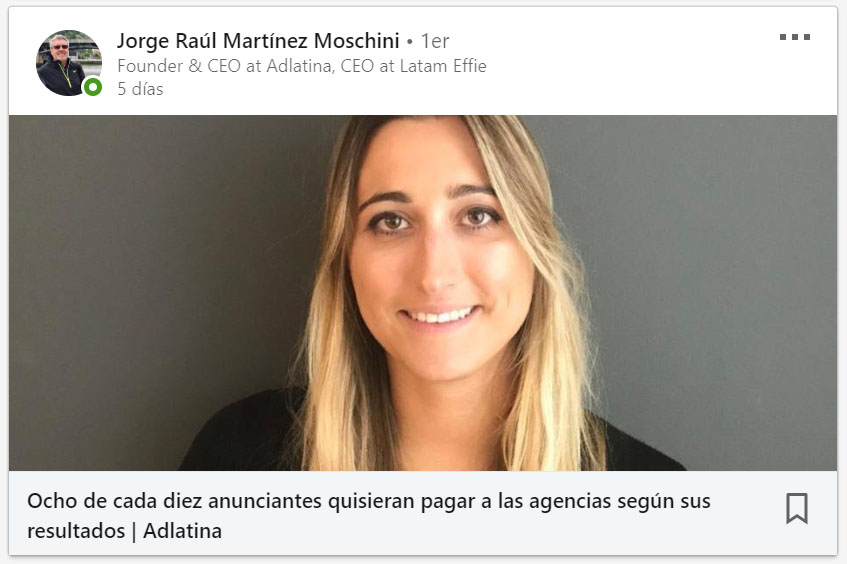Click the gray footer area of the article card
Viewport: 847px width, 564px height.
tap(423, 513)
